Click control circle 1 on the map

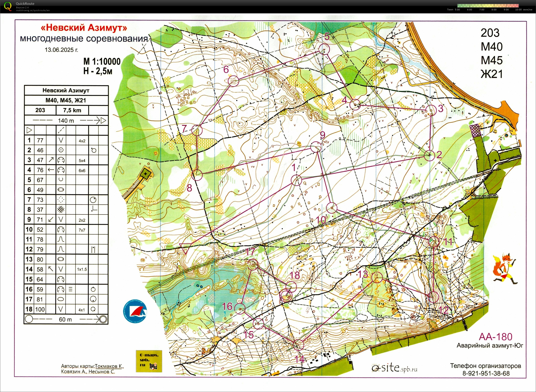coord(296,180)
